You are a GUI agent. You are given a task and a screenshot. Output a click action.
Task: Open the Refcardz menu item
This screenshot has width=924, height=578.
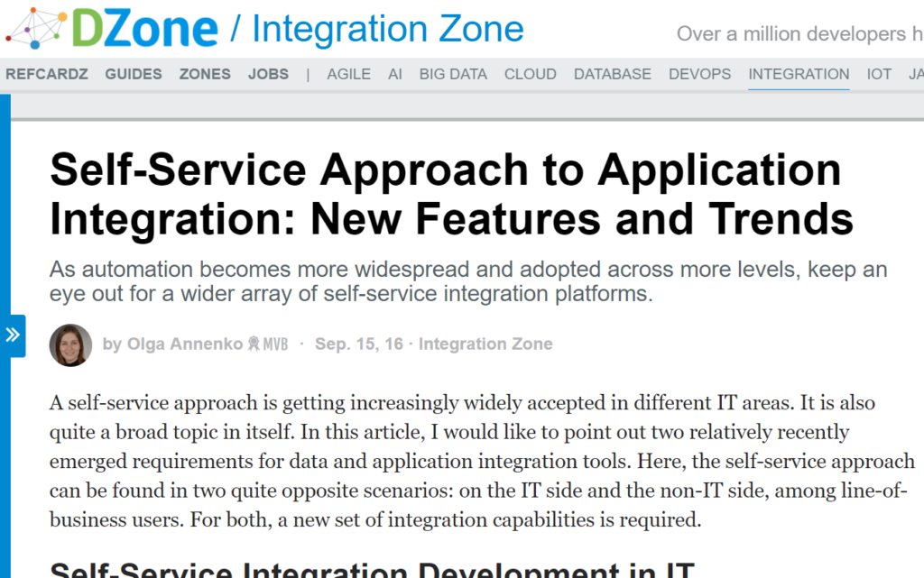coord(47,74)
